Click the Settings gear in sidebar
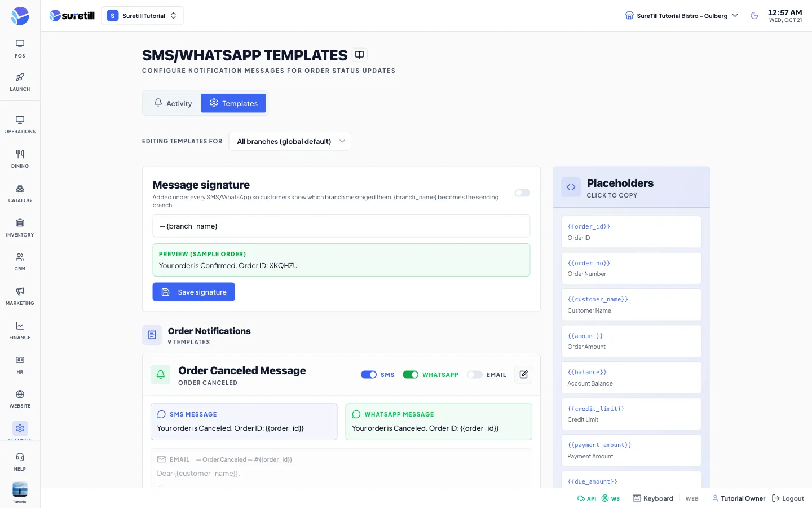The height and width of the screenshot is (508, 812). pos(20,428)
